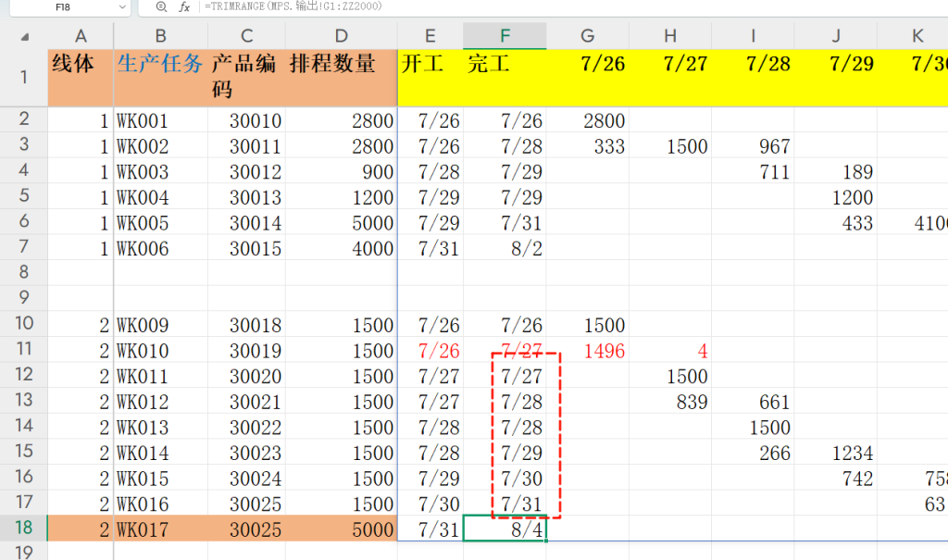
Task: Select column D header
Action: pos(342,36)
